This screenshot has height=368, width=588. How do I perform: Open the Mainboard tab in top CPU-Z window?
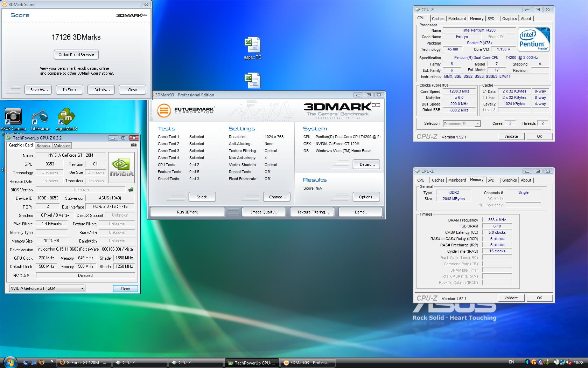click(x=457, y=19)
